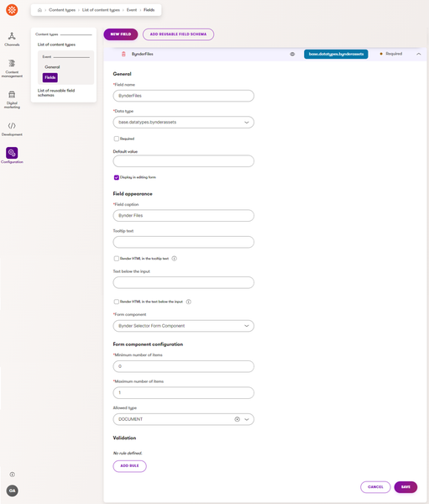Click the info icon in sidebar bottom

click(13, 475)
